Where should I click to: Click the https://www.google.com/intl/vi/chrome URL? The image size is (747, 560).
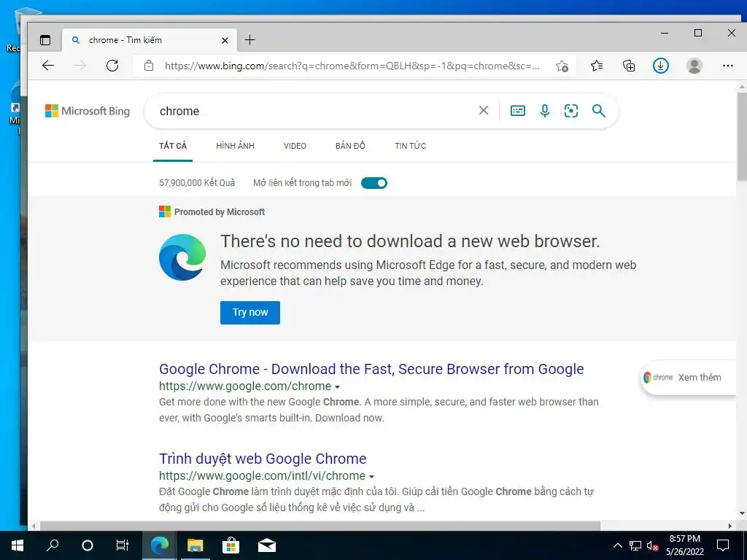[262, 475]
